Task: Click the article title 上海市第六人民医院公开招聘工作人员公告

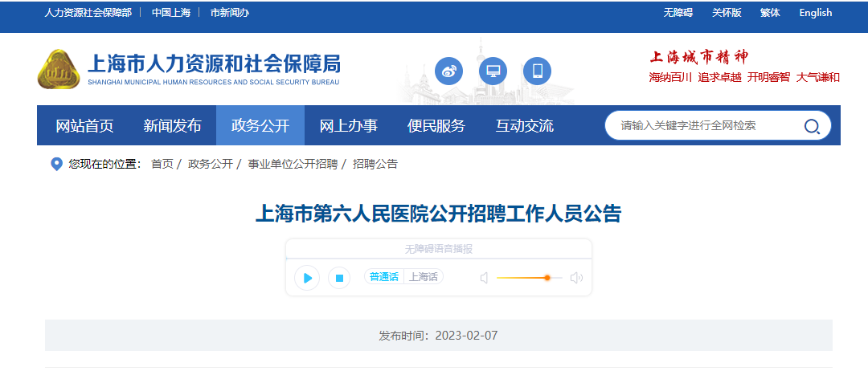Action: point(439,214)
